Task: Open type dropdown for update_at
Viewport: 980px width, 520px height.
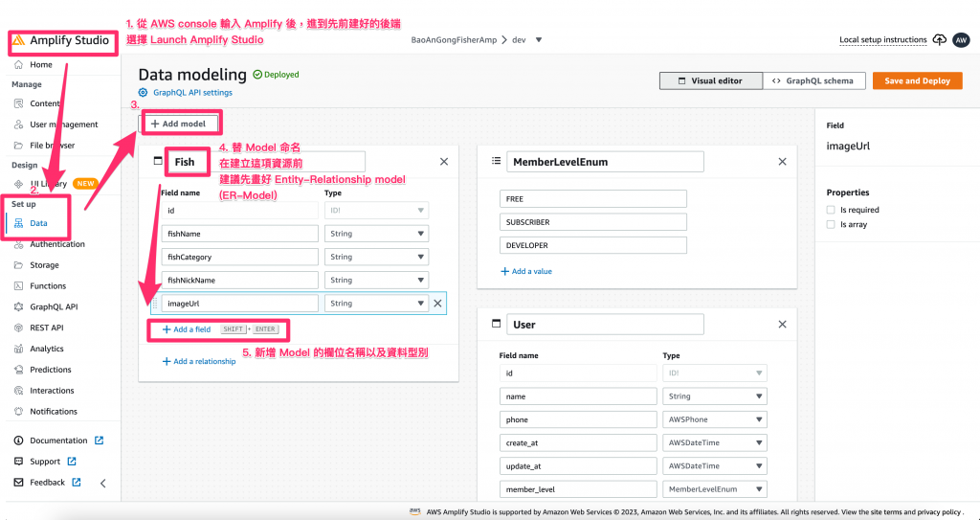Action: (714, 465)
